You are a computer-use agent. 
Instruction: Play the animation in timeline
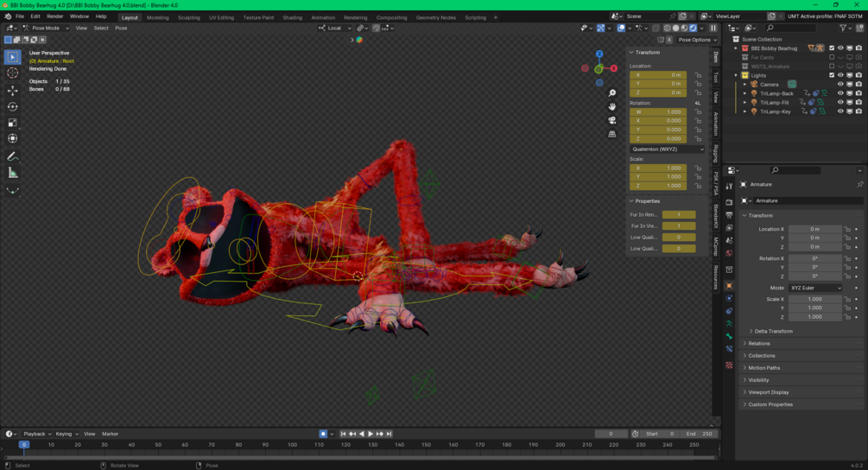[371, 434]
